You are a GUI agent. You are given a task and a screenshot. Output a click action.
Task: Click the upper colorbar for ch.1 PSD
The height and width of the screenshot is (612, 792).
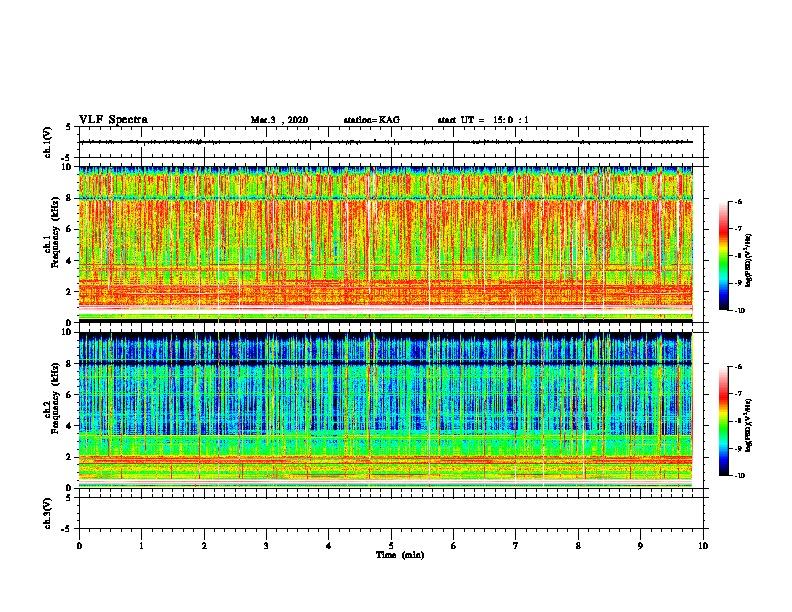(724, 256)
